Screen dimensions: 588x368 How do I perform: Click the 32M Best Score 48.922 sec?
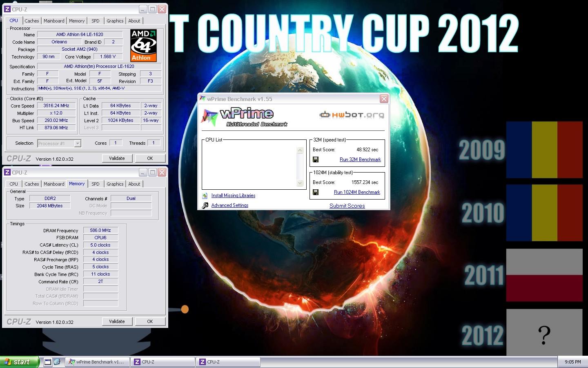[x=367, y=150]
